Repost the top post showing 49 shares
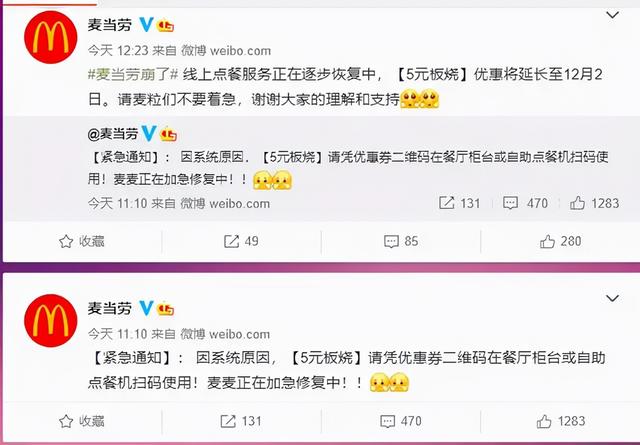The height and width of the screenshot is (445, 640). pos(241,241)
